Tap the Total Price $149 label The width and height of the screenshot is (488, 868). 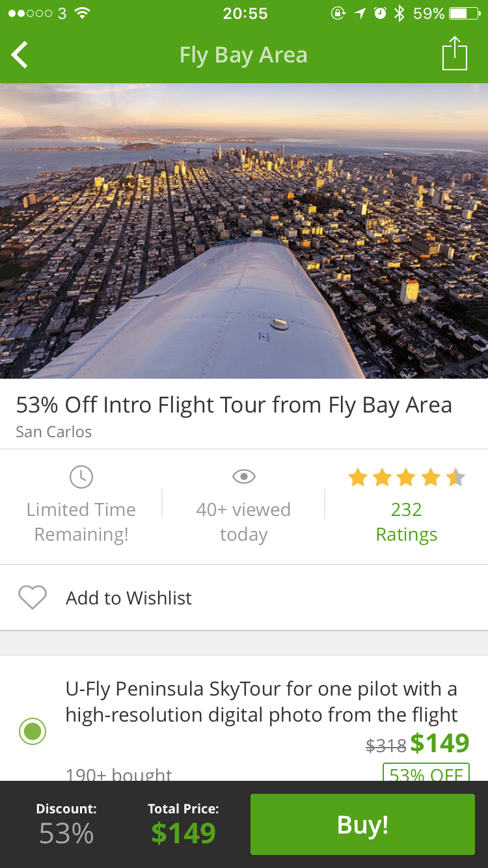(x=183, y=824)
